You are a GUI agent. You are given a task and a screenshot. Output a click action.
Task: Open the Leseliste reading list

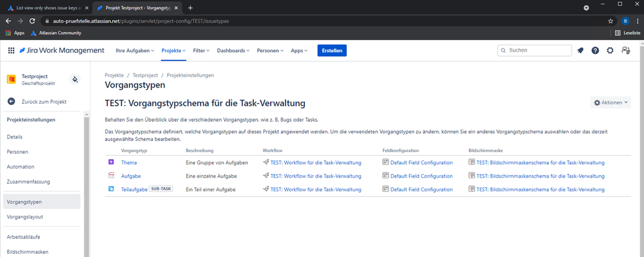(x=628, y=33)
